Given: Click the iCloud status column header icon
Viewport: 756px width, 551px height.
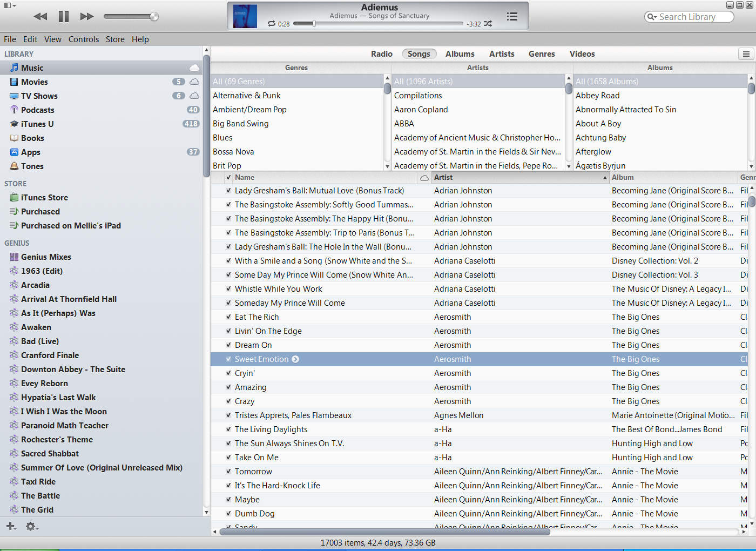Looking at the screenshot, I should (424, 178).
